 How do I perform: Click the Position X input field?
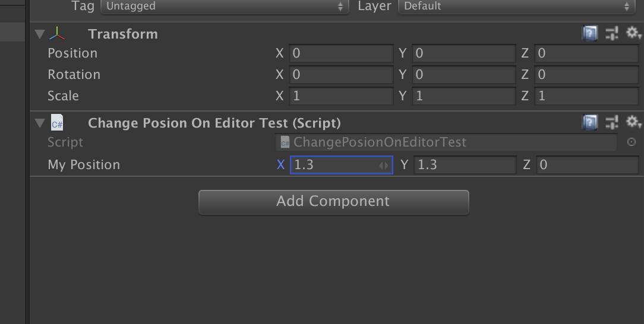pyautogui.click(x=341, y=53)
